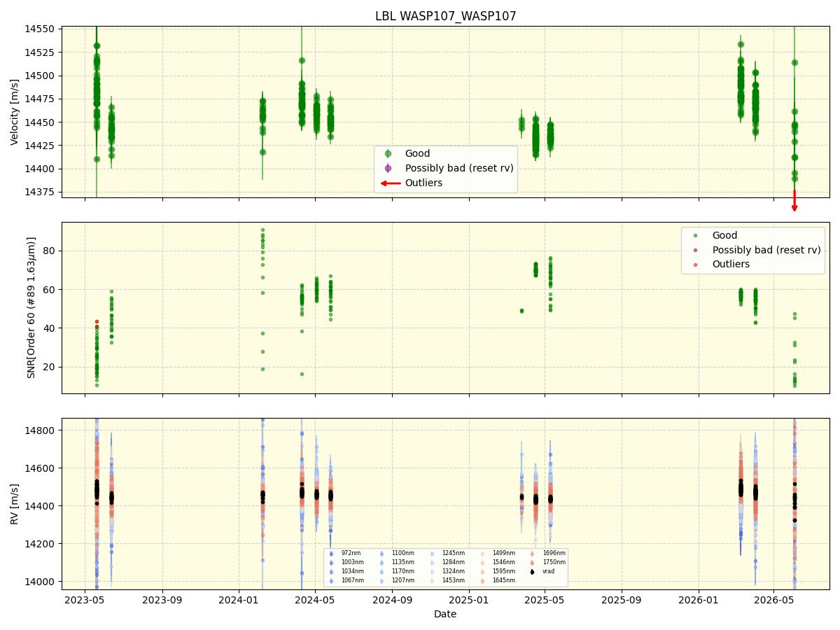Click the red Outliers arrow in Velocity legend
Image resolution: width=840 pixels, height=630 pixels.
(391, 183)
